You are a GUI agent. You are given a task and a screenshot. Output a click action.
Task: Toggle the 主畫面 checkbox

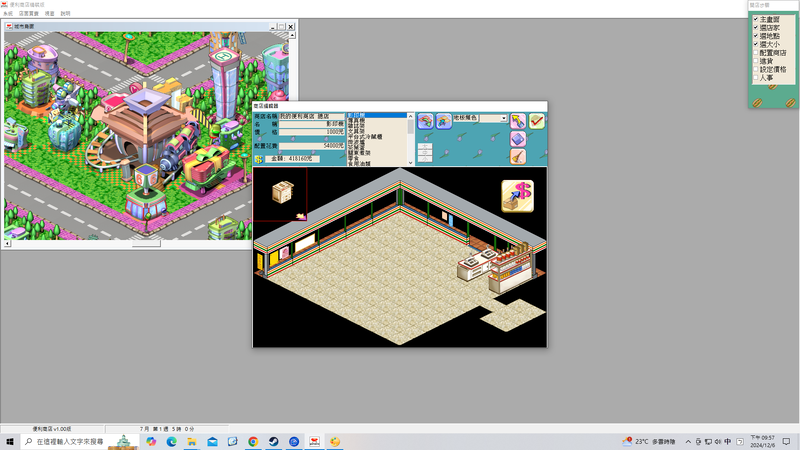(x=756, y=19)
